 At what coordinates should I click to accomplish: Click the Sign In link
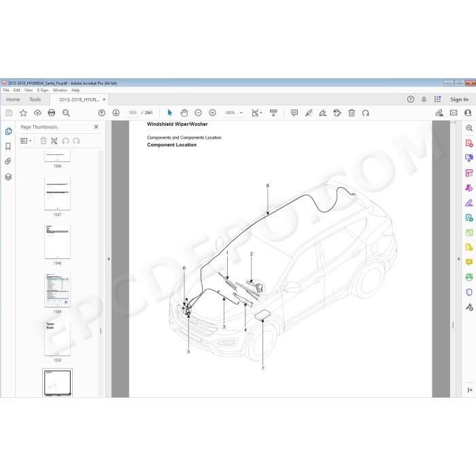tap(459, 99)
